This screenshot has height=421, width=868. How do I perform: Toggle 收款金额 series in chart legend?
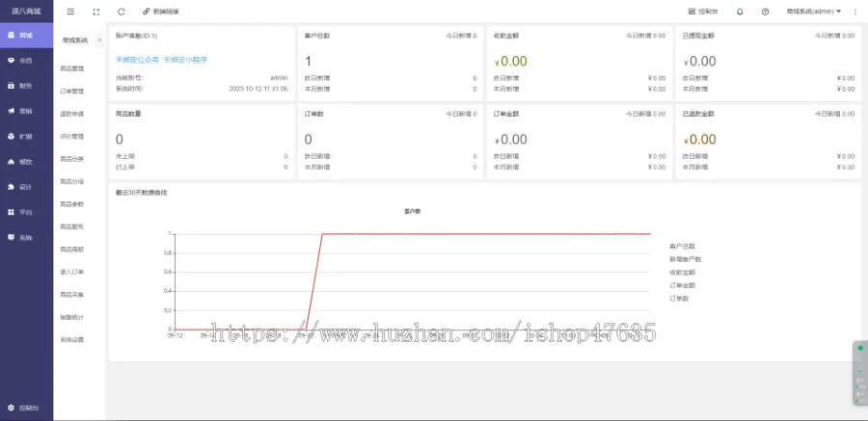click(x=682, y=273)
